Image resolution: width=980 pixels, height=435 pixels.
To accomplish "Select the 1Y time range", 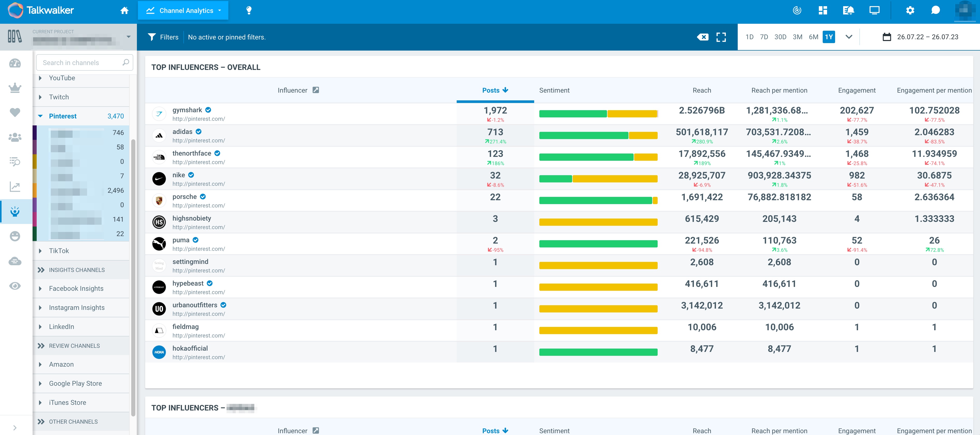I will pos(829,37).
